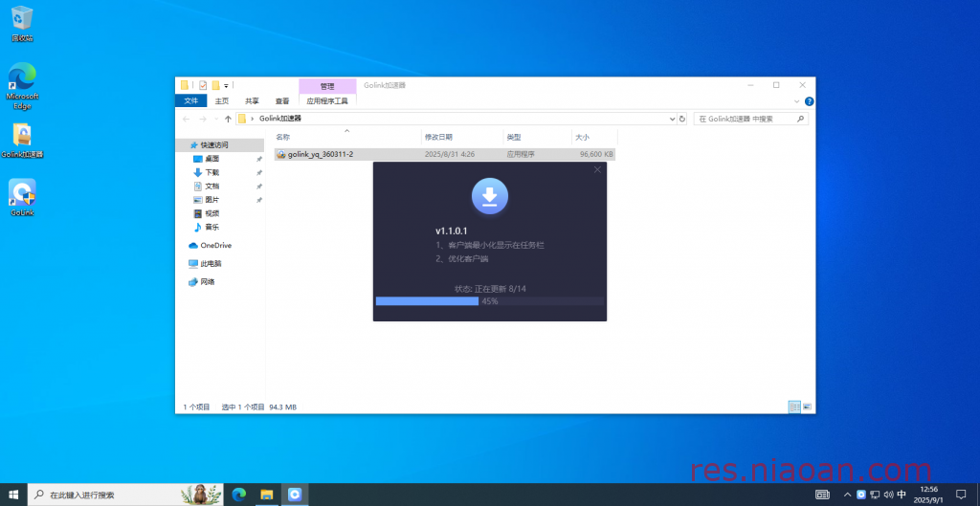Open the Windows Start menu
The image size is (980, 506).
[13, 495]
